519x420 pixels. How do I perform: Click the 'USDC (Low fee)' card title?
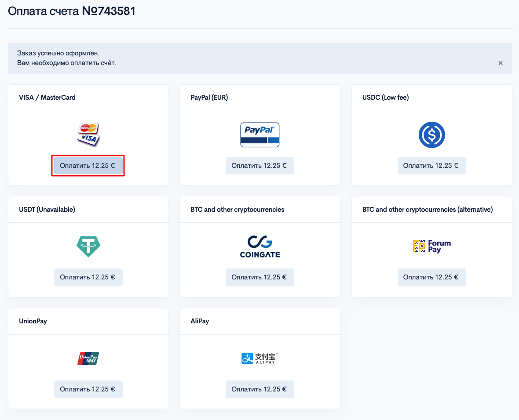tap(386, 98)
